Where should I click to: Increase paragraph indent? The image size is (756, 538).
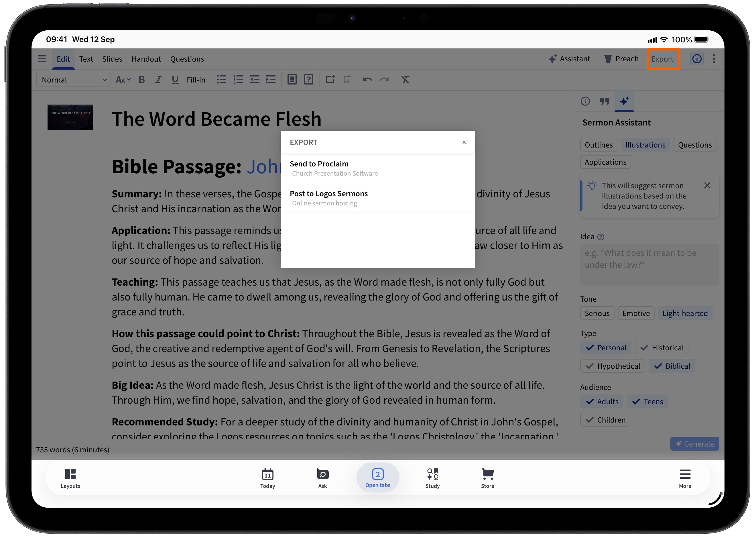(271, 80)
